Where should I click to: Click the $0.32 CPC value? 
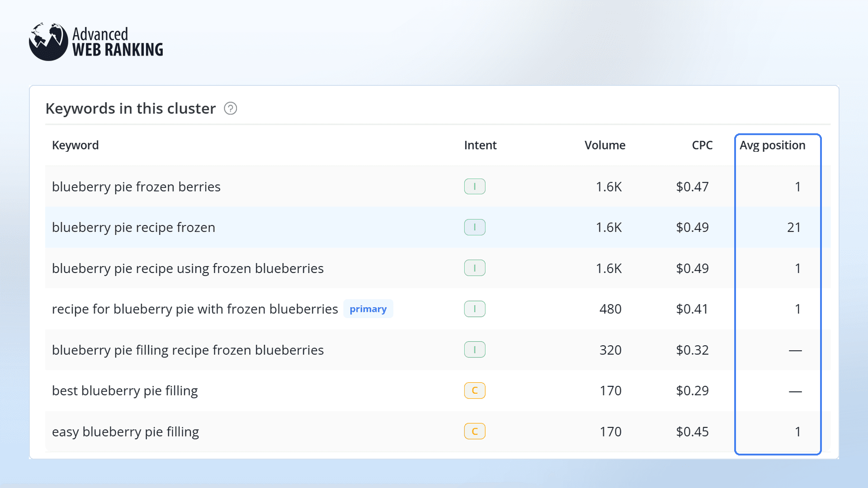pyautogui.click(x=692, y=350)
